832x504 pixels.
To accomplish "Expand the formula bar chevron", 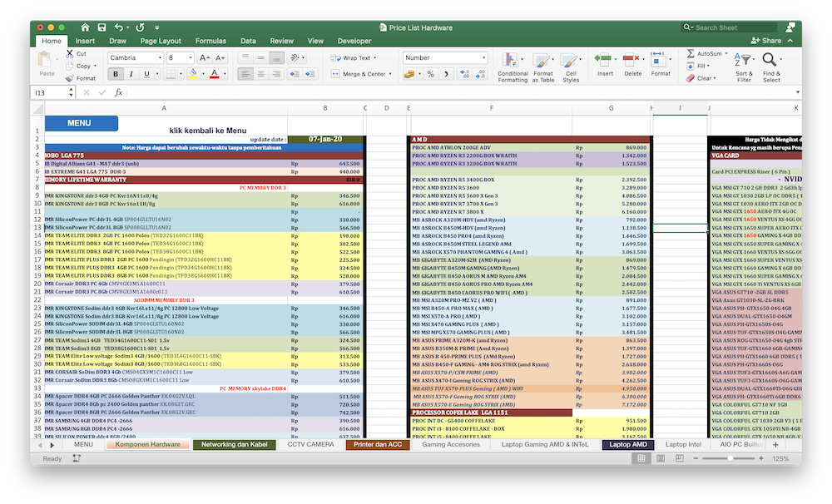I will click(x=797, y=92).
